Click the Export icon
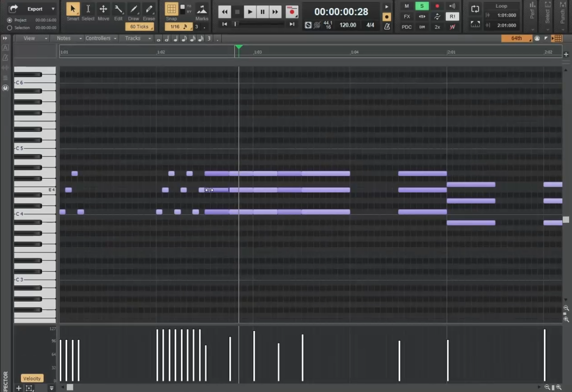This screenshot has width=572, height=392. tap(13, 9)
